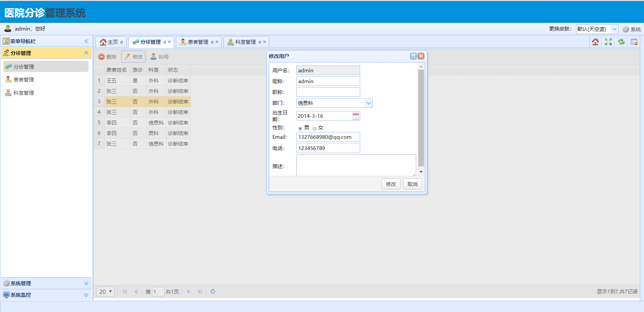Collapse the 分诊管理 accordion panel
The width and height of the screenshot is (644, 312).
click(86, 53)
